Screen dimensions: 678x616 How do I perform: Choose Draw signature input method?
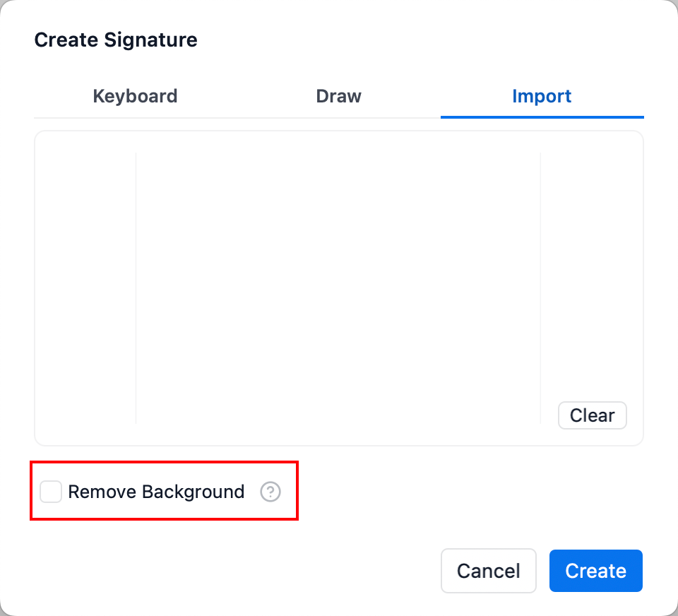(338, 96)
